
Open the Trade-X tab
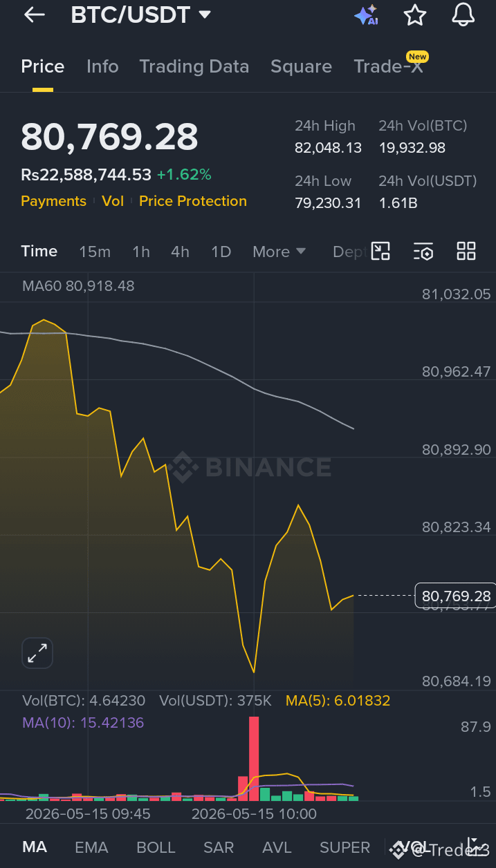click(388, 66)
